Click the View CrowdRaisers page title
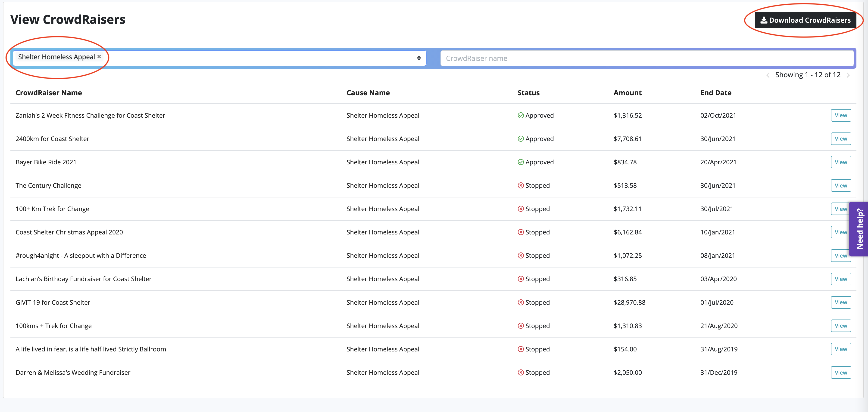This screenshot has width=868, height=412. 68,19
